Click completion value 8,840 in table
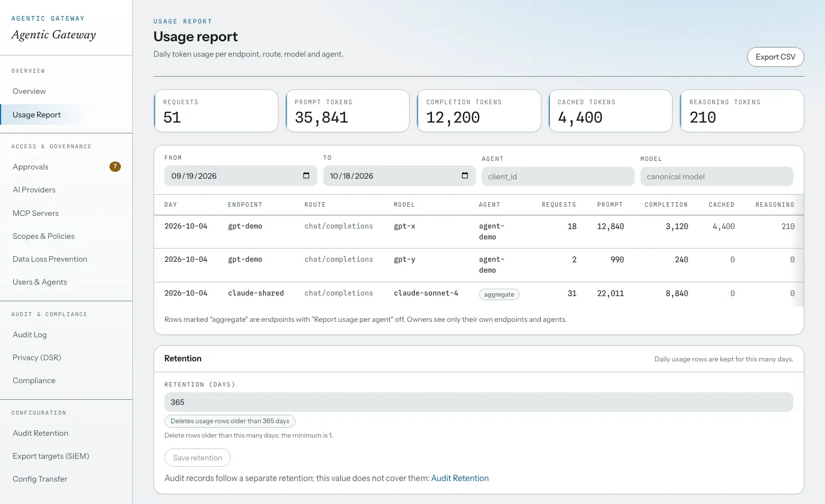The height and width of the screenshot is (504, 825). coord(677,294)
